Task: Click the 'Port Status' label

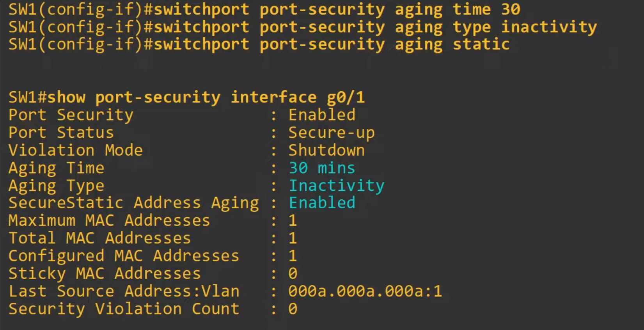Action: click(x=61, y=133)
